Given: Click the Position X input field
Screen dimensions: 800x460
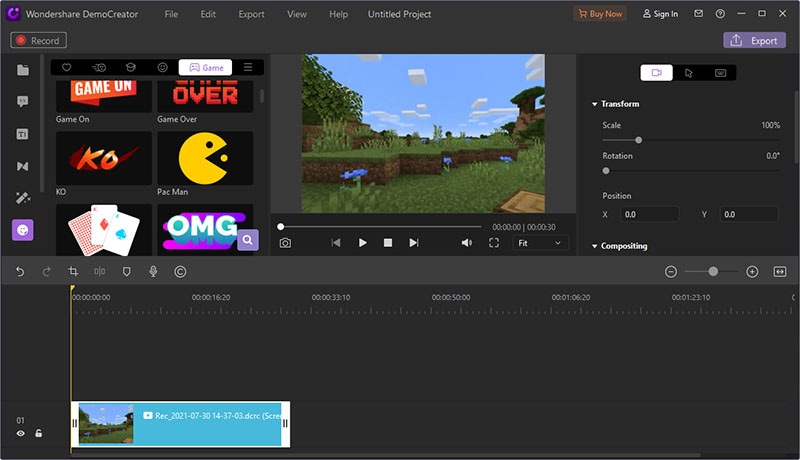Looking at the screenshot, I should [649, 214].
